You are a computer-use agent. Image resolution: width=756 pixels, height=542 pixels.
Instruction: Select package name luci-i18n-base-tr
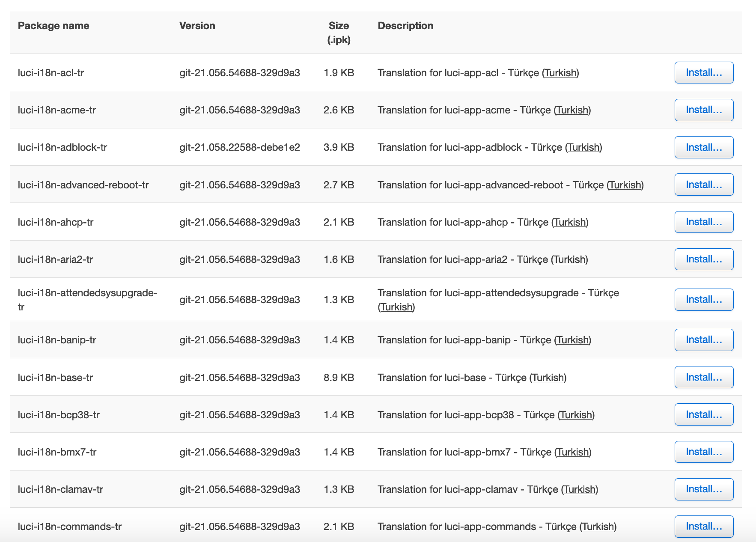55,378
